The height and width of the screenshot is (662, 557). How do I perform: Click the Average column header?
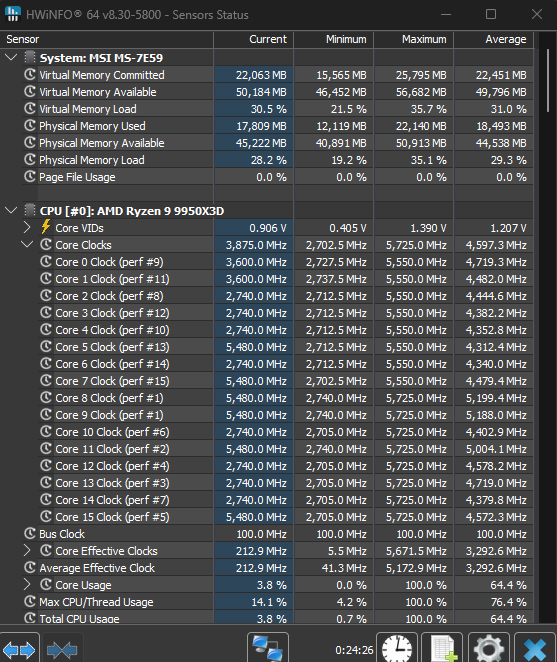tap(494, 39)
